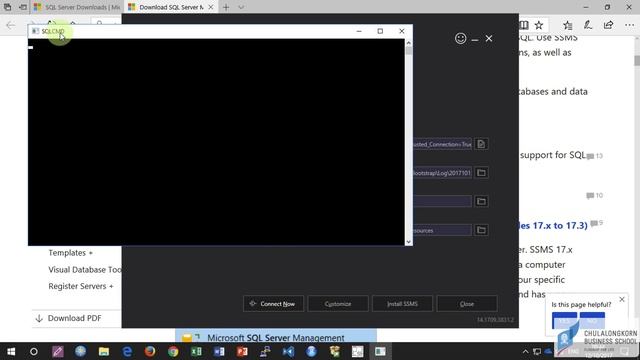Open Visual Studio Code from taskbar

point(288,351)
